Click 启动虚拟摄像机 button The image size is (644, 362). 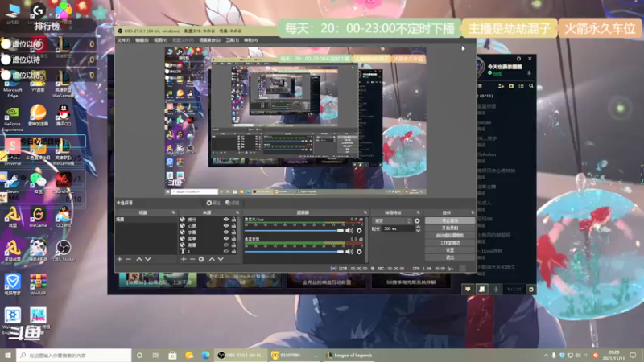pos(450,236)
